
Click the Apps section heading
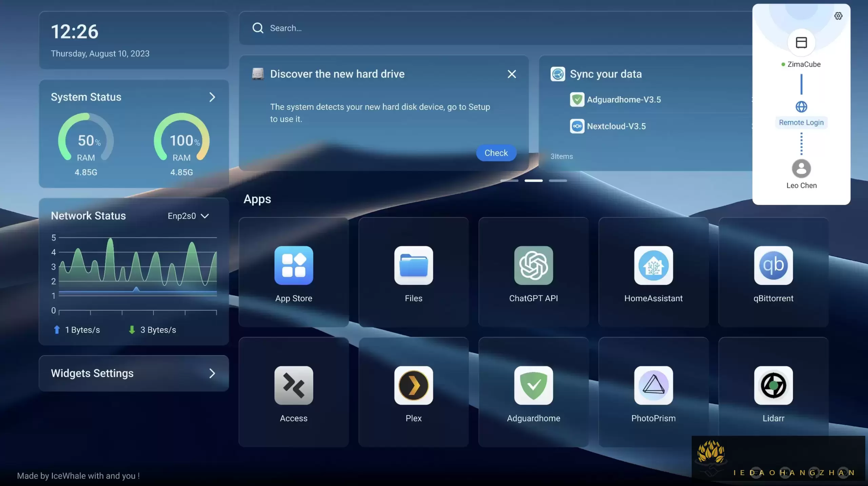257,199
